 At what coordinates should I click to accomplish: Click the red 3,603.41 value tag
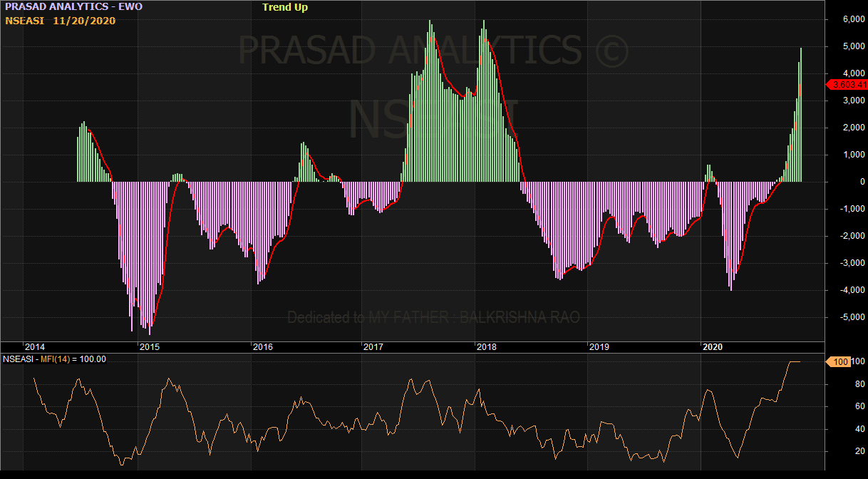(845, 85)
